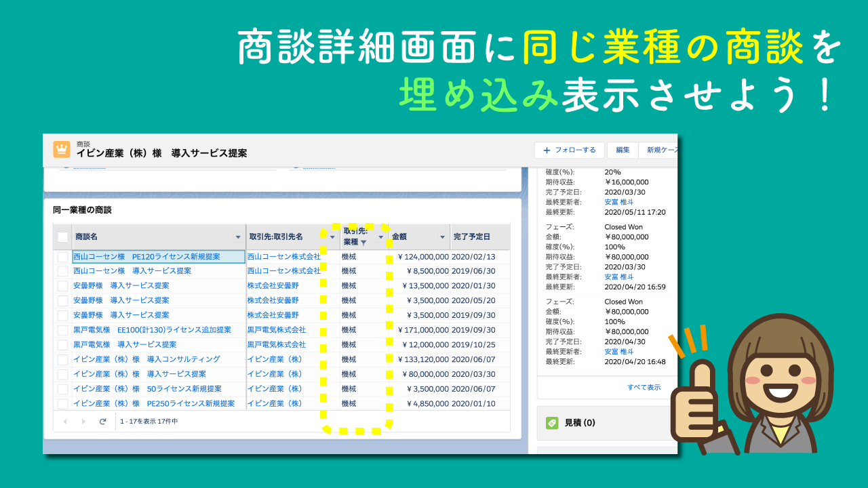Click 安富 椎斗 above 2020/05/11 17:20

pyautogui.click(x=619, y=202)
